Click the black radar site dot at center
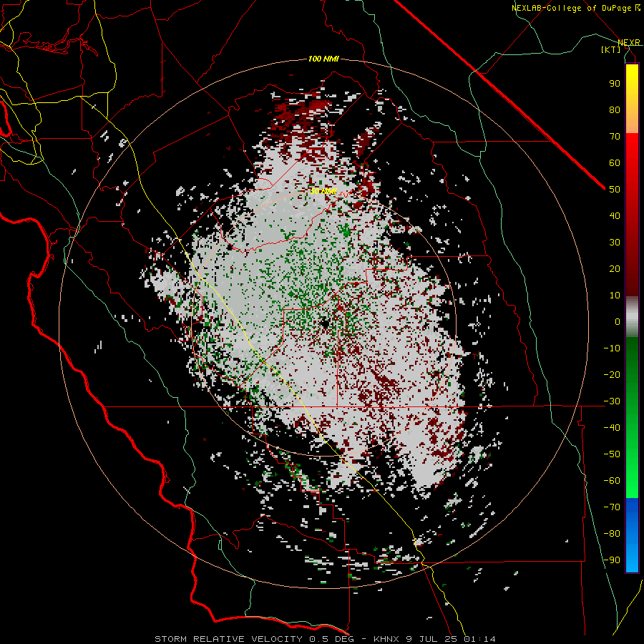Image resolution: width=644 pixels, height=644 pixels. (x=324, y=323)
